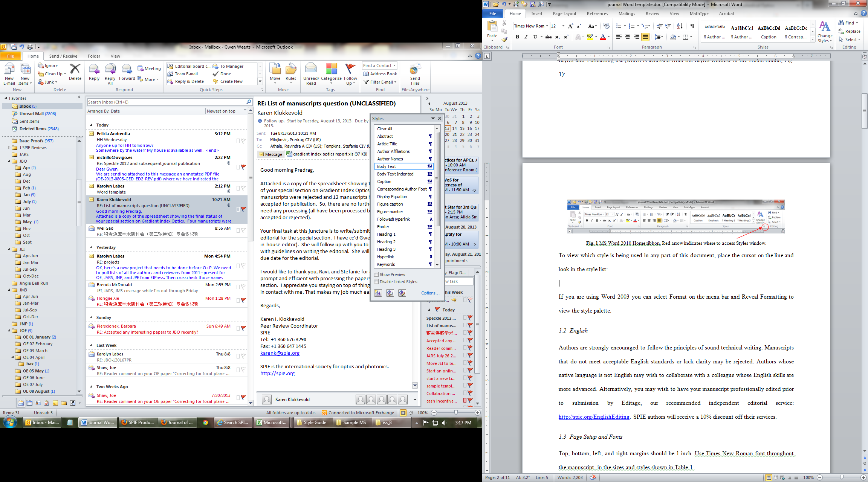Click the Show/Hide paragraph marks icon in Word
The width and height of the screenshot is (868, 482).
(x=692, y=26)
